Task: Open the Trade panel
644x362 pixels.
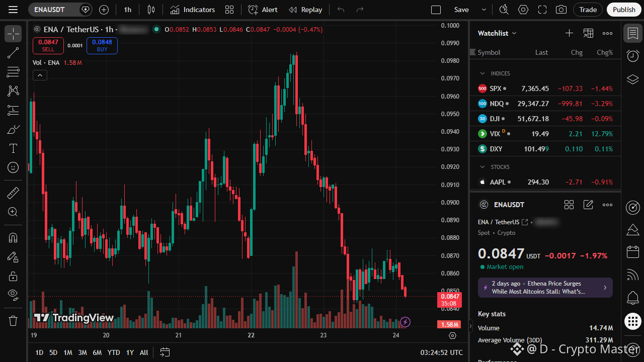Action: click(x=588, y=10)
